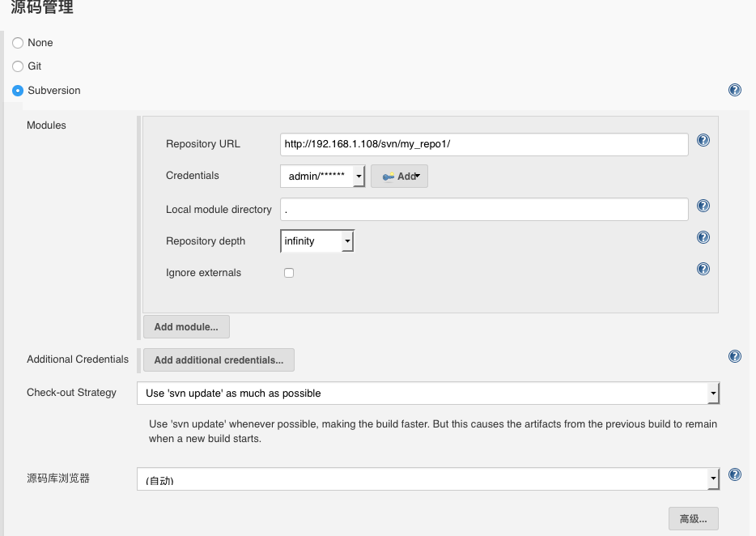Click the Add module... button
The height and width of the screenshot is (536, 756).
(186, 326)
